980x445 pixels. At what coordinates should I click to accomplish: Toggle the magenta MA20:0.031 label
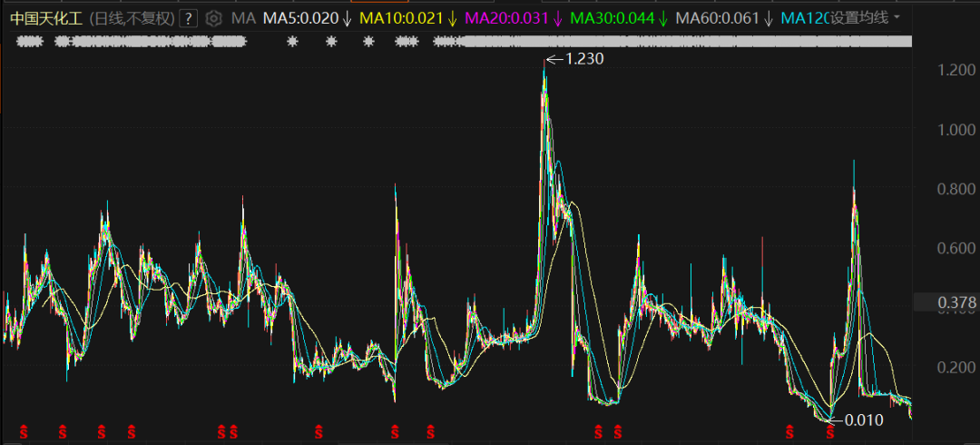(x=508, y=18)
